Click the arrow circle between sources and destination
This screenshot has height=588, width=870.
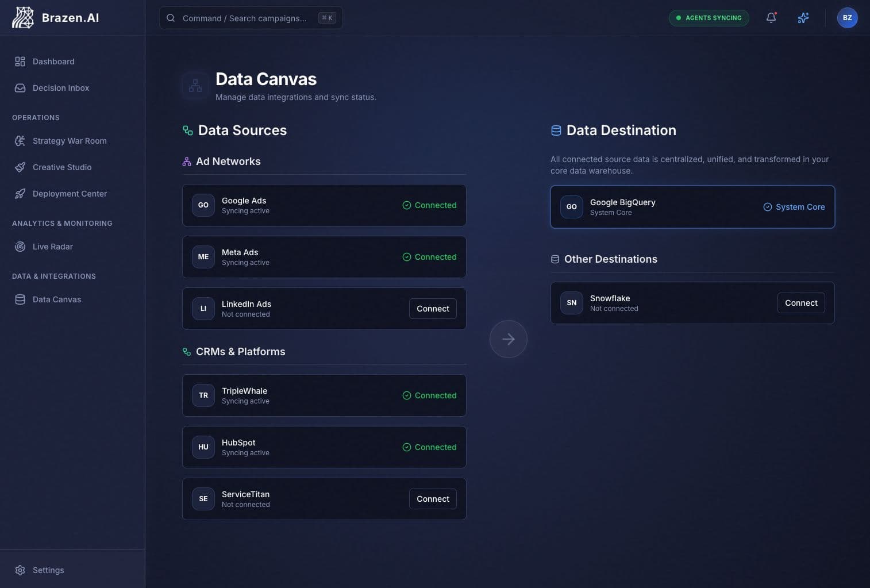(509, 339)
